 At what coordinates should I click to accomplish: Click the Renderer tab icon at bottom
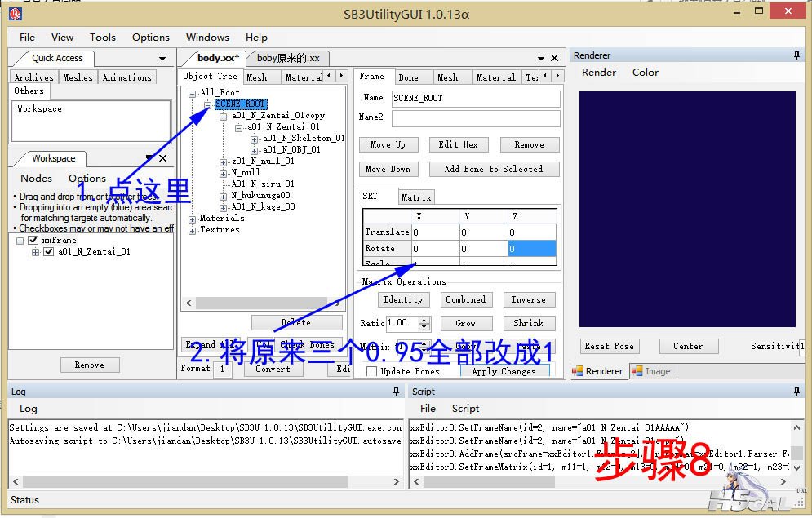click(578, 371)
